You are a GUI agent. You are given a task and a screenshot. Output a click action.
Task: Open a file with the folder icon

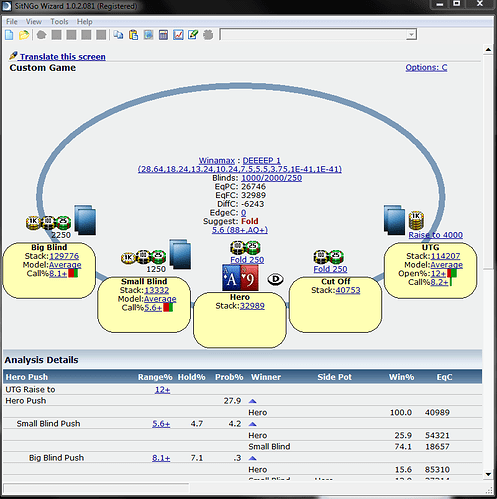[x=24, y=35]
